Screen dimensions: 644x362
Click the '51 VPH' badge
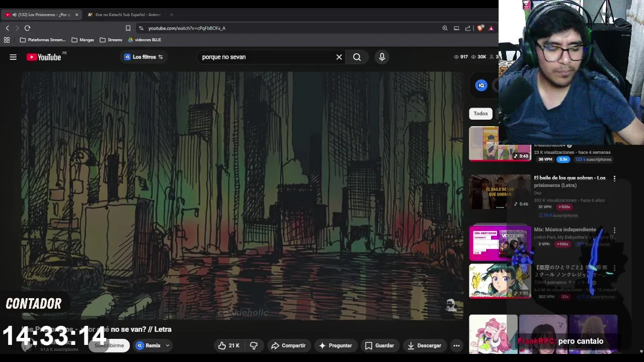click(545, 207)
